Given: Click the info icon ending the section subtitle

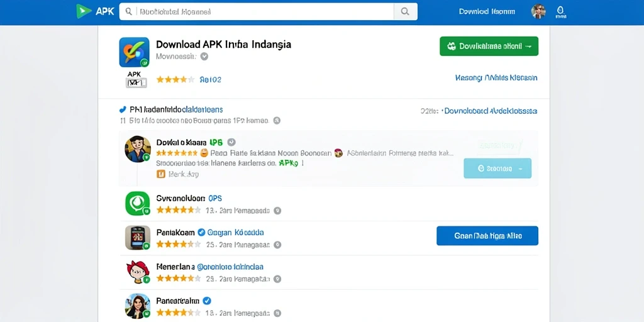Looking at the screenshot, I should point(277,121).
